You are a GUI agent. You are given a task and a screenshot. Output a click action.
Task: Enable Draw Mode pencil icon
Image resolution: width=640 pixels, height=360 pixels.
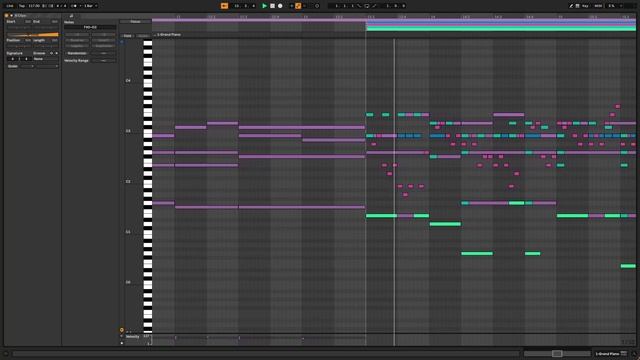point(571,6)
